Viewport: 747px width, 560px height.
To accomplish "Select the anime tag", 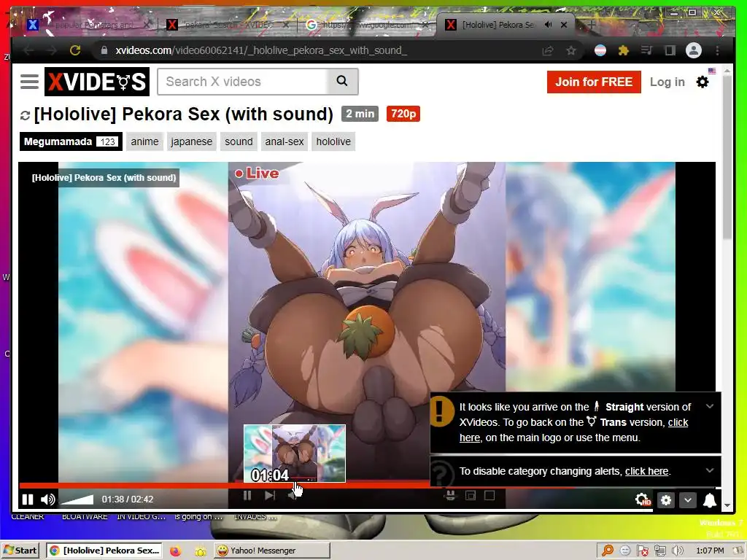I will pyautogui.click(x=145, y=141).
